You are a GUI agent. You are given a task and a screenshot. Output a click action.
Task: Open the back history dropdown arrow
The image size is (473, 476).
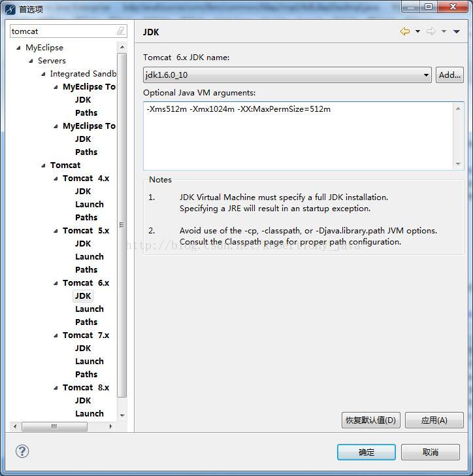tap(417, 31)
